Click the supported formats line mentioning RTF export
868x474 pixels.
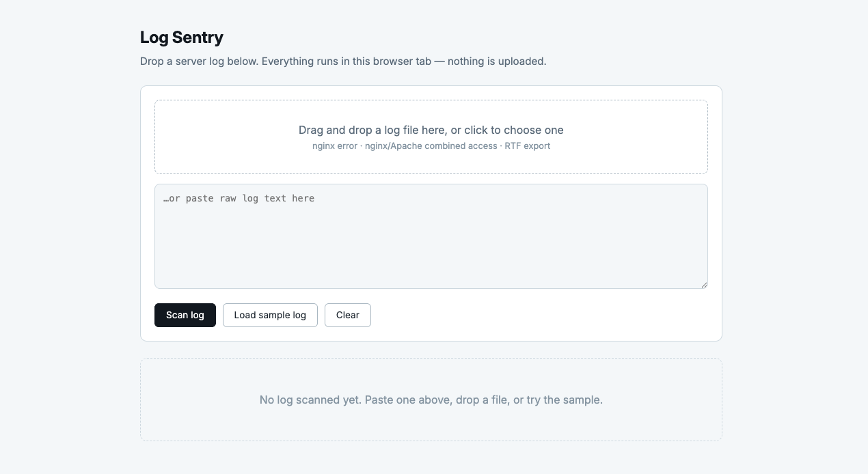(x=431, y=146)
